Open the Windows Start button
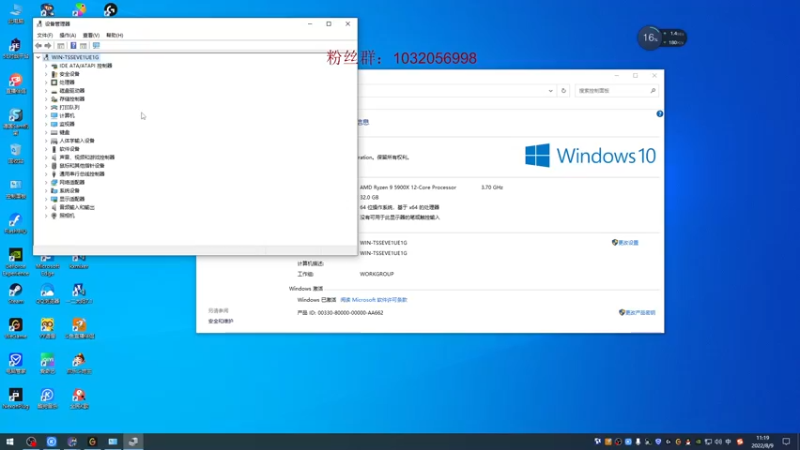This screenshot has width=800, height=450. click(10, 441)
